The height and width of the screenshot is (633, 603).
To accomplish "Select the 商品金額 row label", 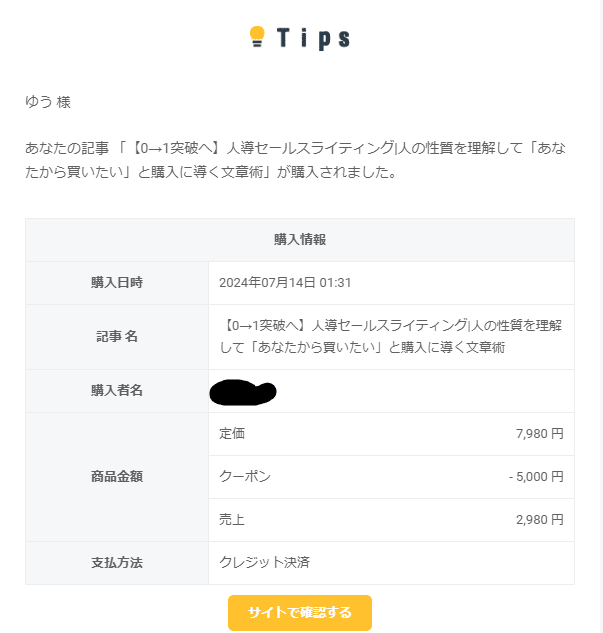I will click(x=117, y=476).
